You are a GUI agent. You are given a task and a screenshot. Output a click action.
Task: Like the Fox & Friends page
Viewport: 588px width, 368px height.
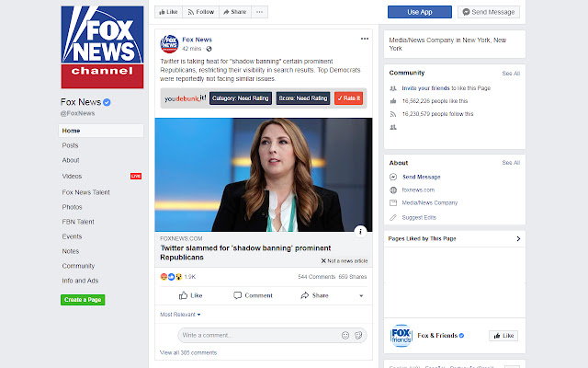[503, 336]
